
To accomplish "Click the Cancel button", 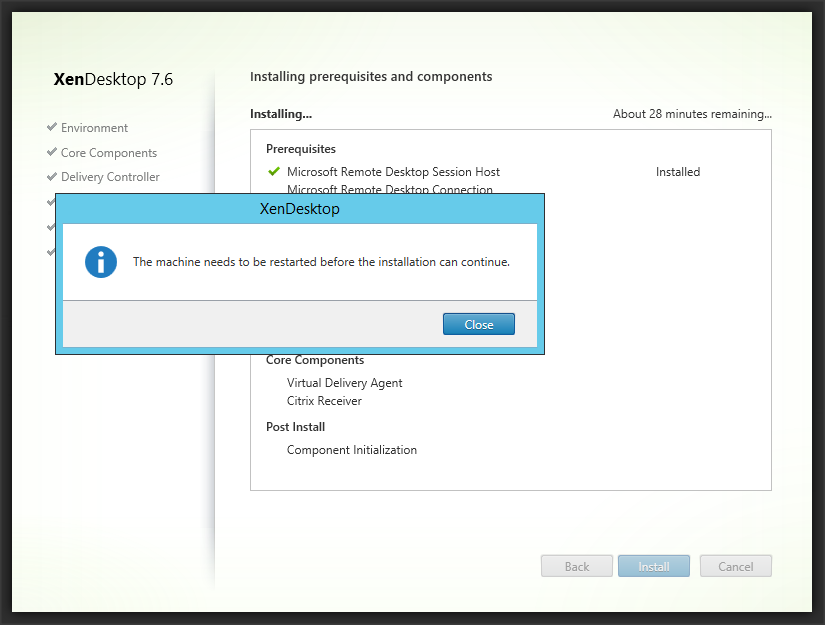I will (735, 566).
